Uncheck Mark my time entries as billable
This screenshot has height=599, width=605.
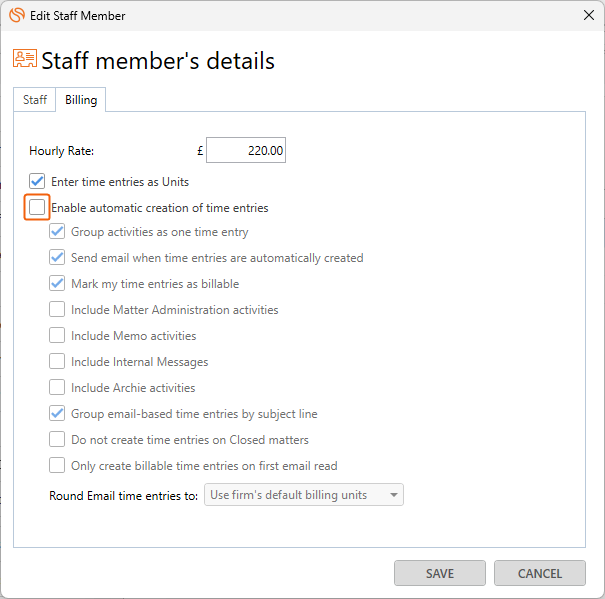click(x=57, y=284)
